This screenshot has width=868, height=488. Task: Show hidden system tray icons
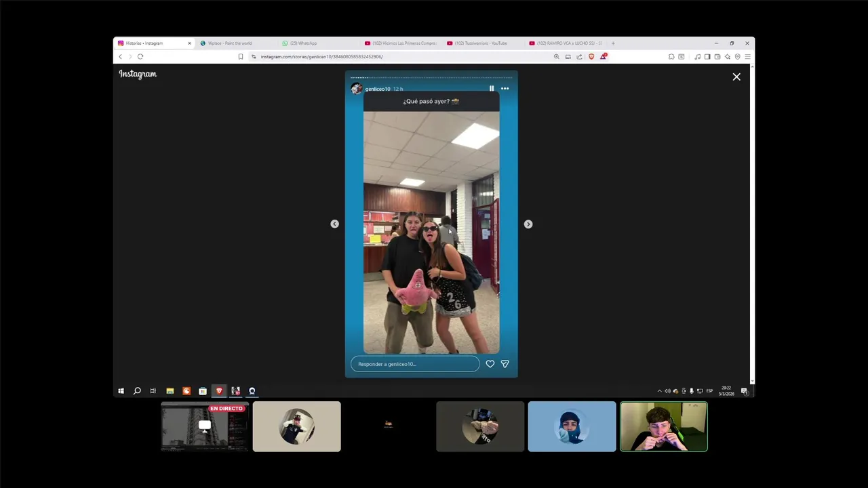(659, 391)
